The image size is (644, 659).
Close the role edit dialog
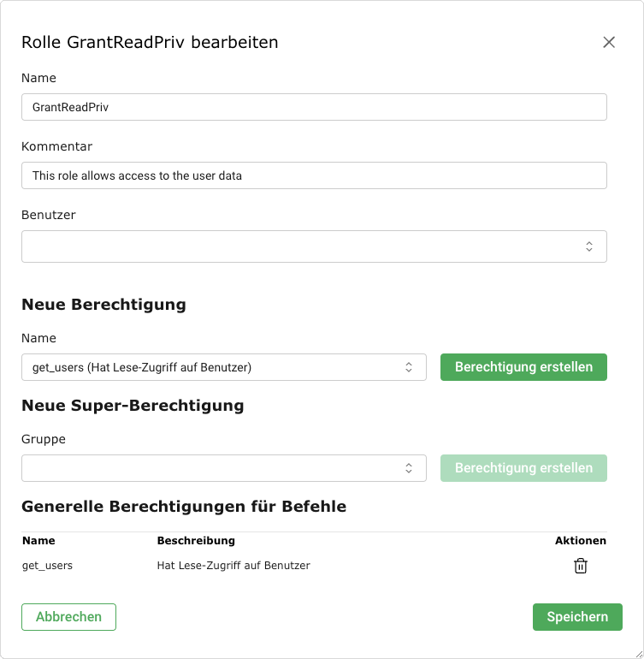(x=609, y=43)
